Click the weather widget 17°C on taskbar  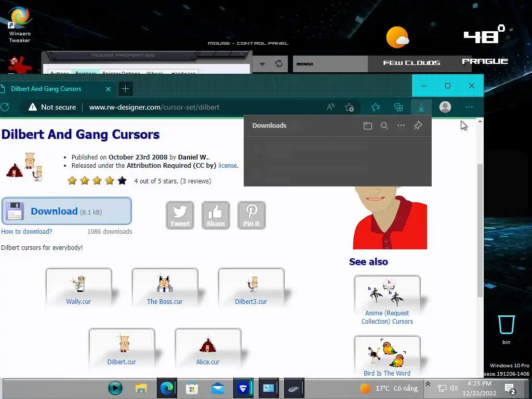pyautogui.click(x=389, y=388)
